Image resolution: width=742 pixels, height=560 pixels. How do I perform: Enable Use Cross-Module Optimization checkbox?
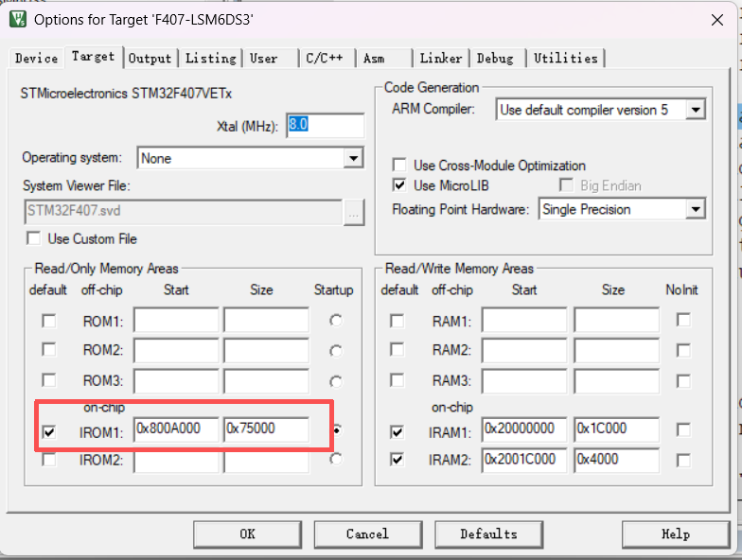[399, 165]
